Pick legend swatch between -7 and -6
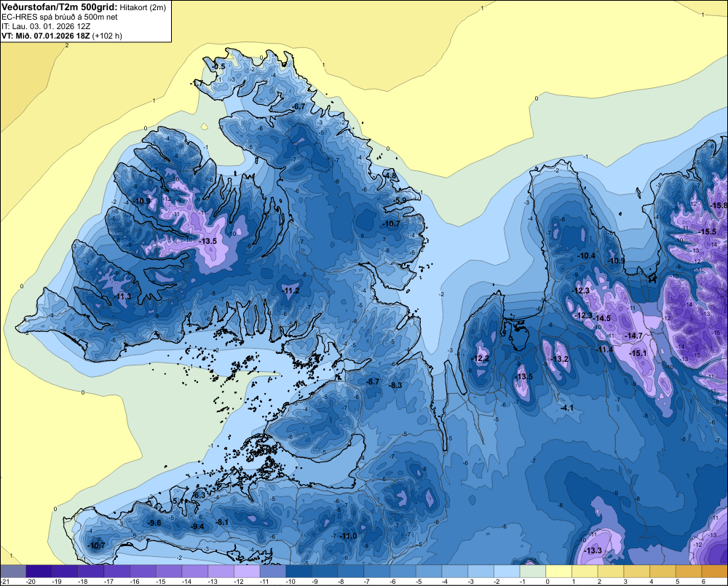The width and height of the screenshot is (728, 586). point(377,571)
